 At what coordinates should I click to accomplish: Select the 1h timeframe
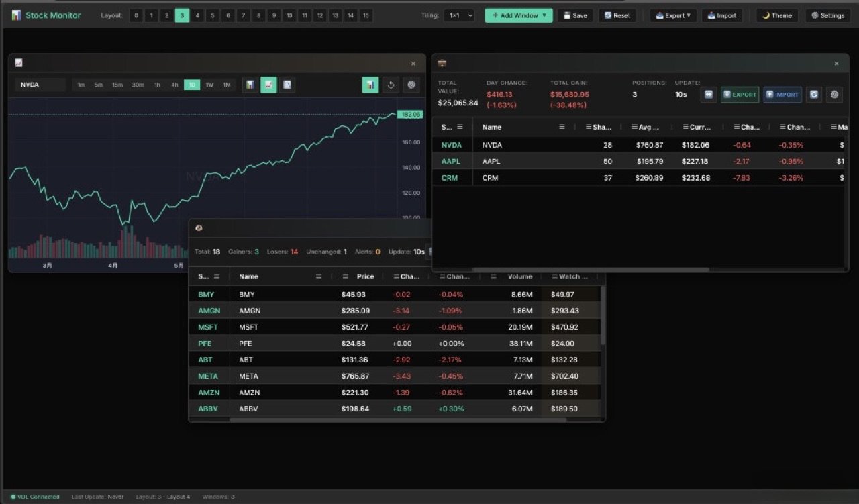[157, 85]
